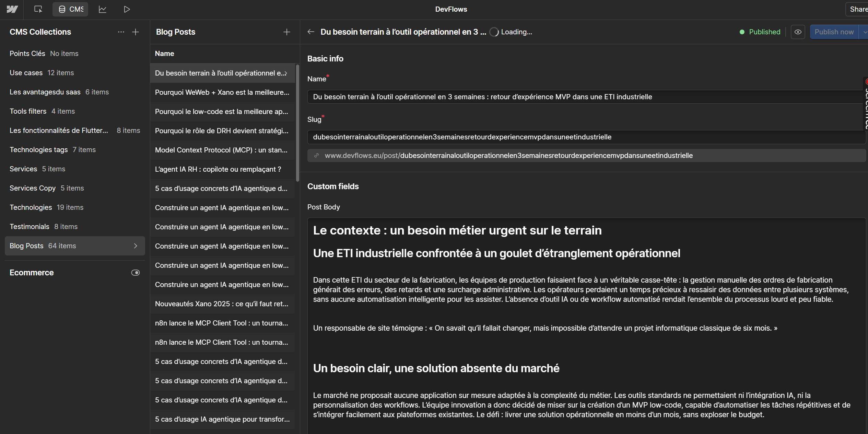Click the Share button
Viewport: 868px width, 434px height.
click(858, 9)
